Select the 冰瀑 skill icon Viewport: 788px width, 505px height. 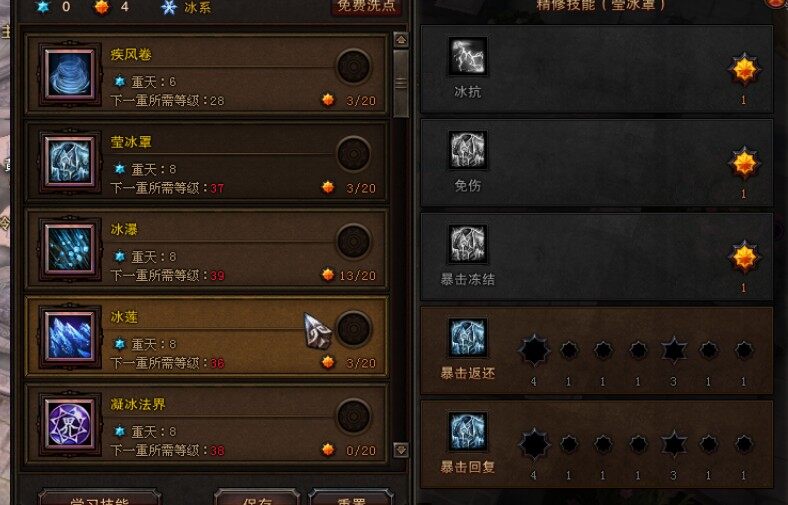[x=69, y=249]
